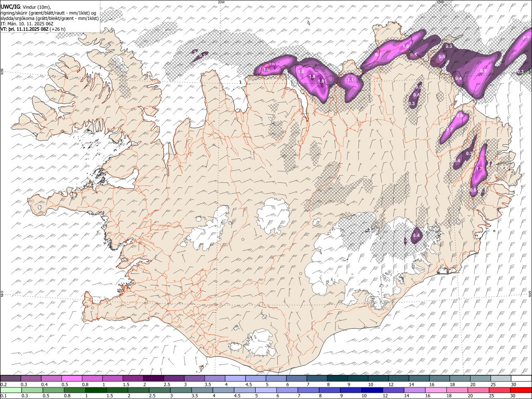Click the slydda/snjókoma legend description line
The image size is (532, 399).
tap(49, 18)
